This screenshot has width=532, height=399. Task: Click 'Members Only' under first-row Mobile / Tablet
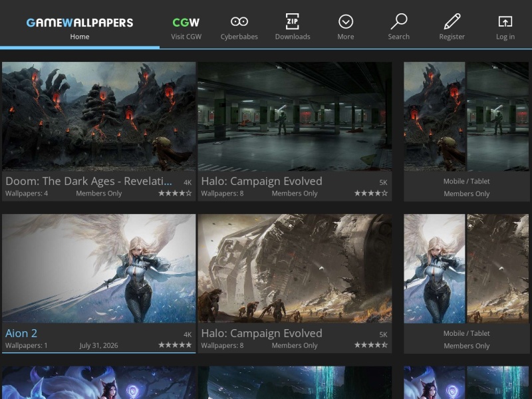tap(467, 194)
